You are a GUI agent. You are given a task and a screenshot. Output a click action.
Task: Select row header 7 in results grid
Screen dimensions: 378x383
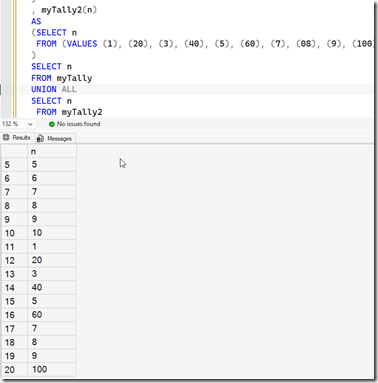(14, 192)
